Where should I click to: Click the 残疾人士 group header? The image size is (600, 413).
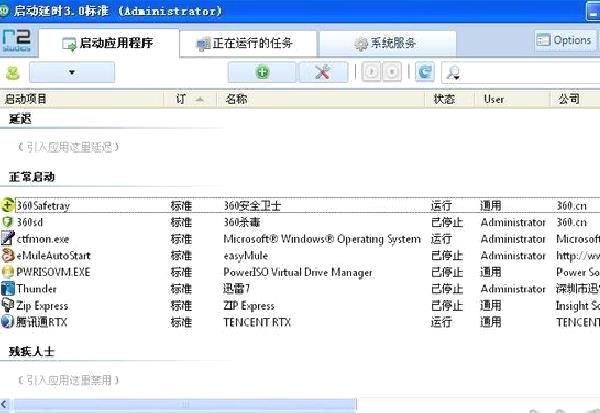point(32,351)
